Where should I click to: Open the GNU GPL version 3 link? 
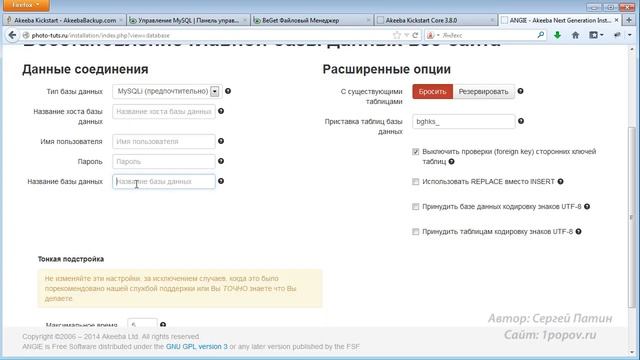tap(196, 347)
